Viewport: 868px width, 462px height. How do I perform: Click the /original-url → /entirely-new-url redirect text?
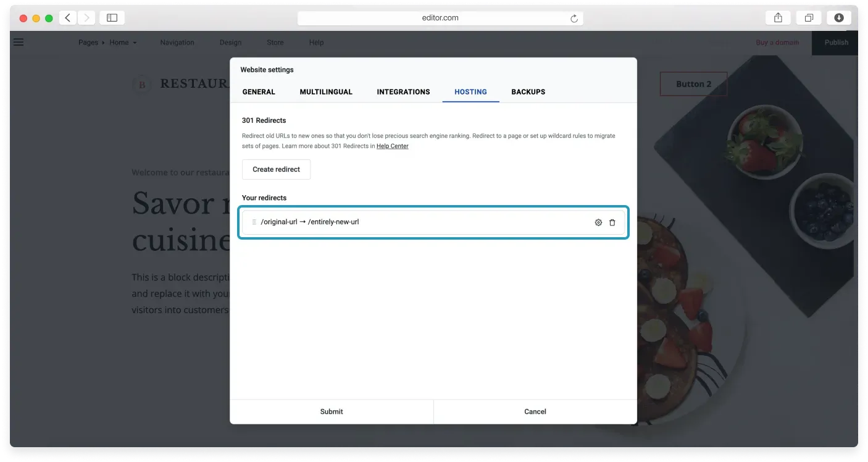click(x=310, y=222)
